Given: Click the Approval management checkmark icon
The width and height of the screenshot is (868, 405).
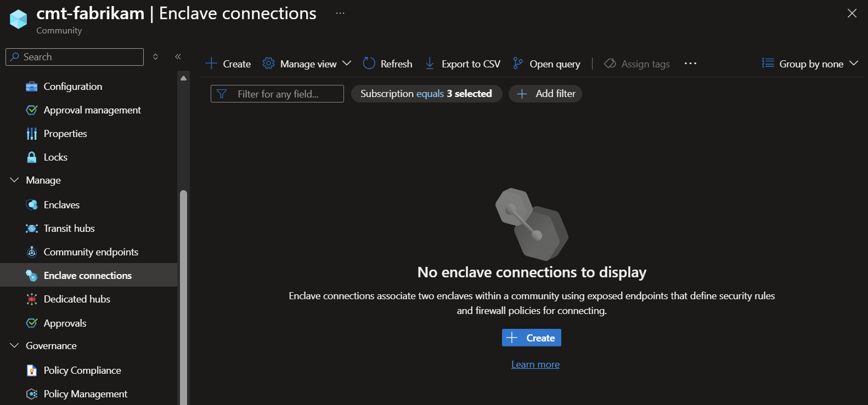Looking at the screenshot, I should click(x=32, y=110).
